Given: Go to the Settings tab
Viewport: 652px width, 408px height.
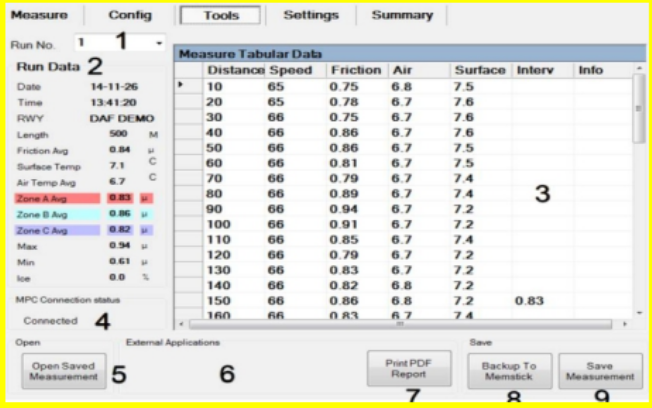Looking at the screenshot, I should pyautogui.click(x=310, y=15).
